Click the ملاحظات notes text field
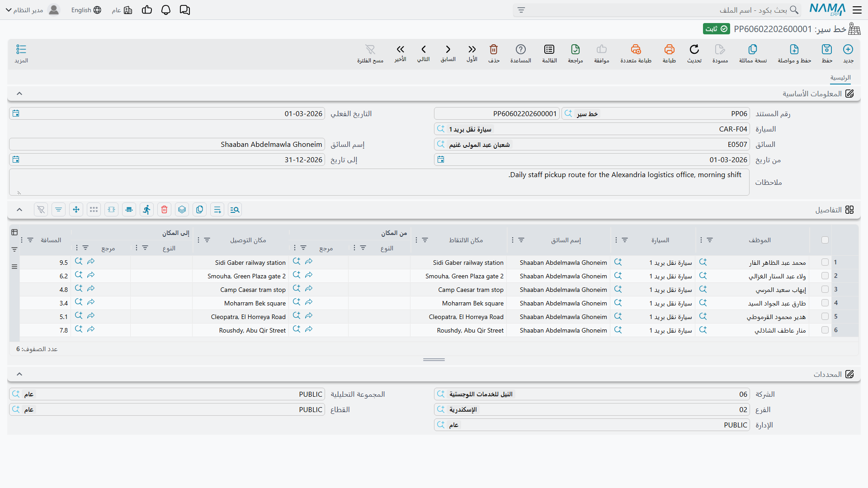The height and width of the screenshot is (488, 868). tap(379, 182)
